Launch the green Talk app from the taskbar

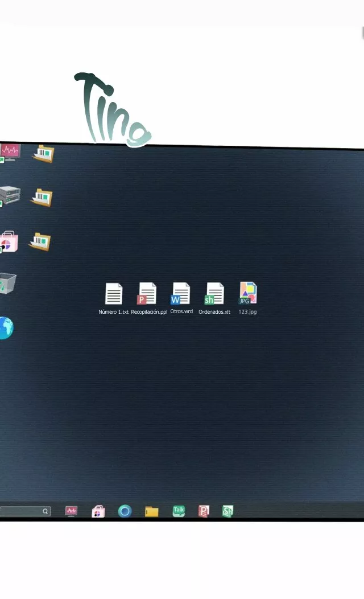pos(179,511)
